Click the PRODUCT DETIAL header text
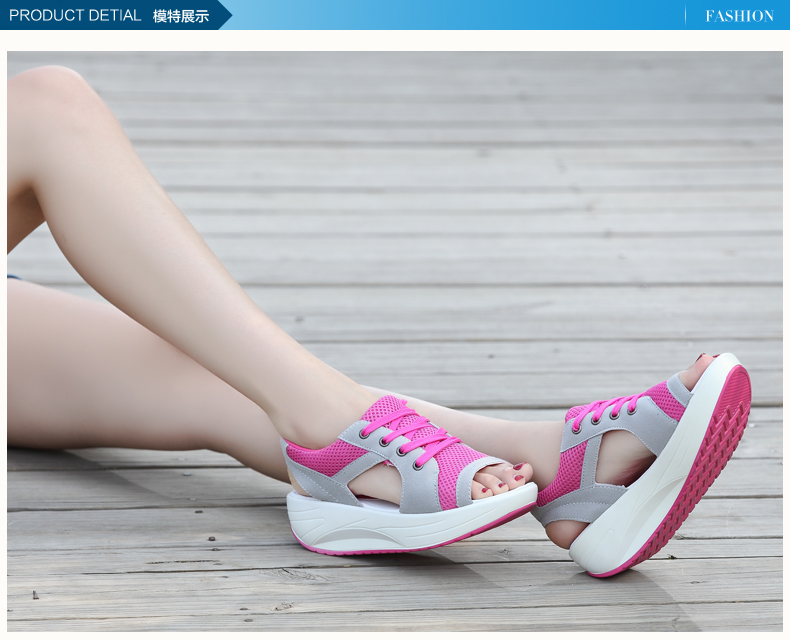This screenshot has height=640, width=790. coord(75,15)
